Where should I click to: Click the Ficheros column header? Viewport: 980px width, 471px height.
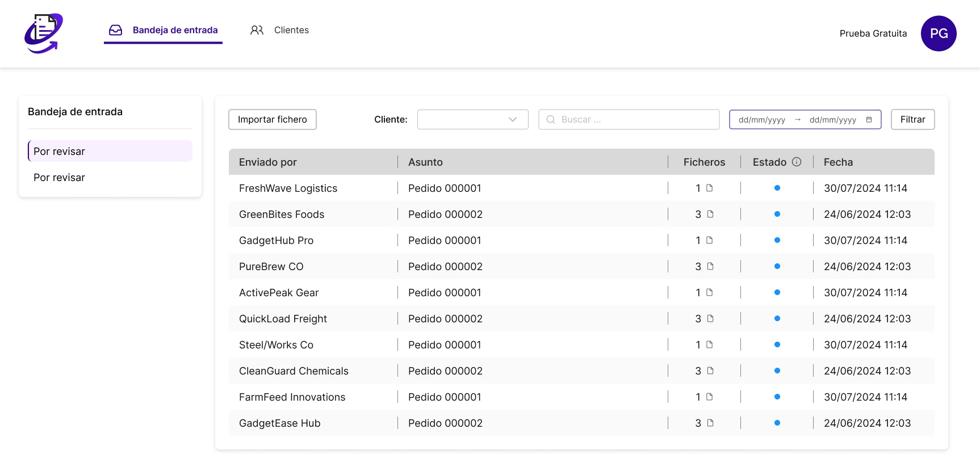(x=704, y=162)
